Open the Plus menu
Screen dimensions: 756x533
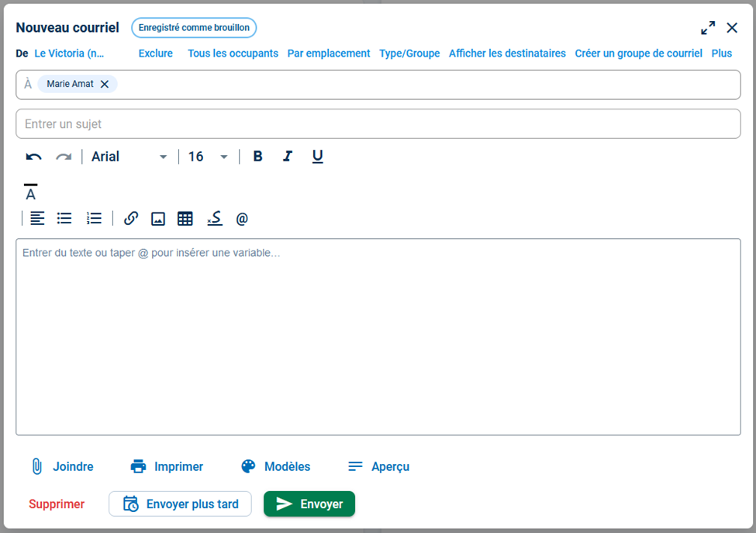[722, 54]
